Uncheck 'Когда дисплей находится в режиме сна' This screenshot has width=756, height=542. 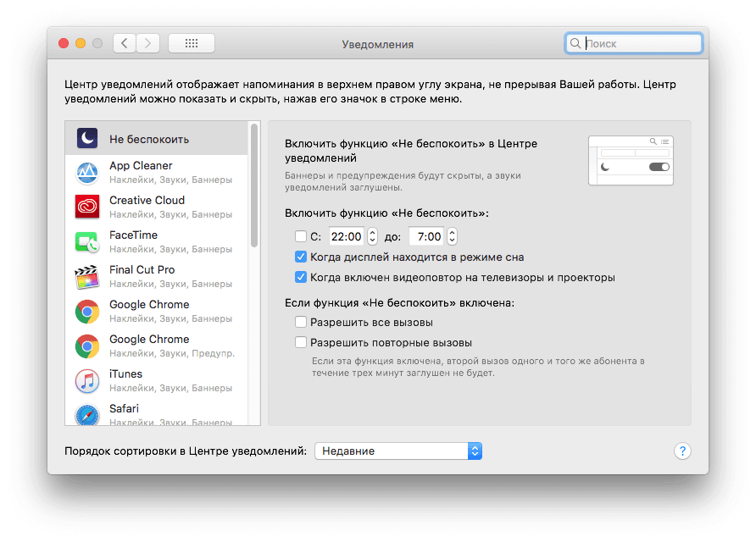[x=301, y=257]
